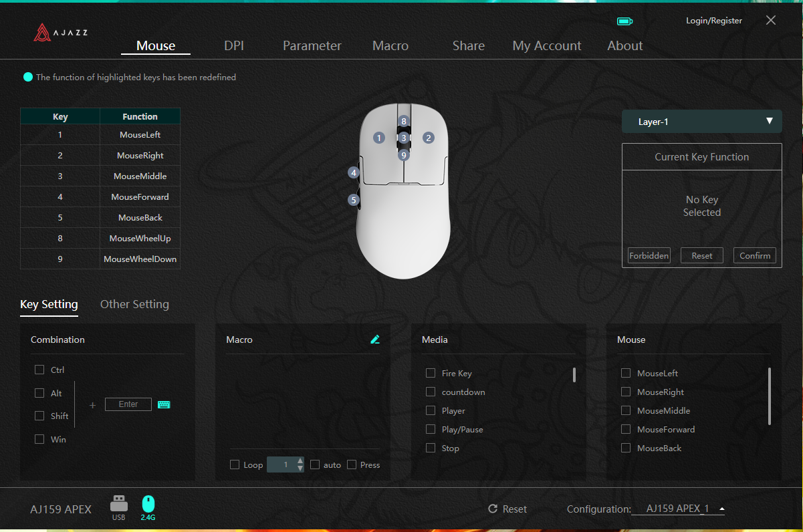Click the Forbidden button
Viewport: 803px width, 532px height.
[649, 255]
